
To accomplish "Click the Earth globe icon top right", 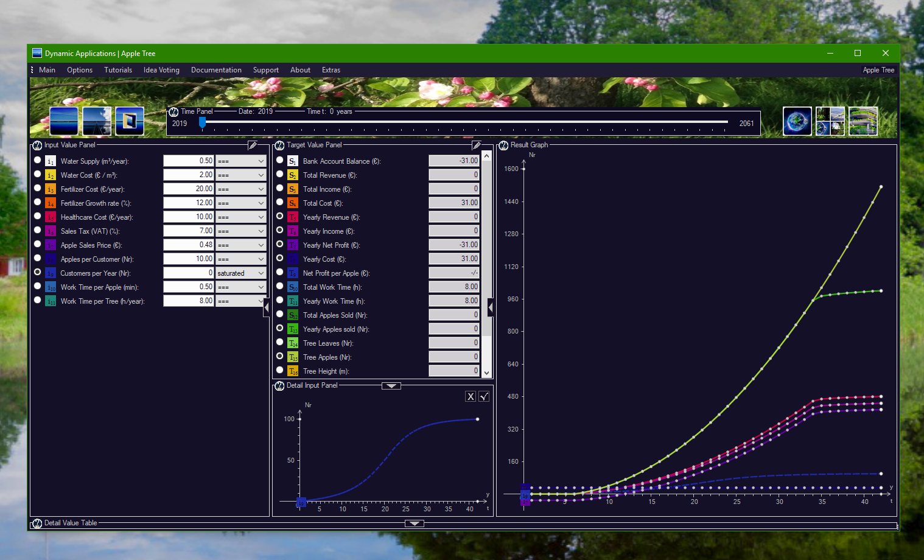I will coord(797,121).
